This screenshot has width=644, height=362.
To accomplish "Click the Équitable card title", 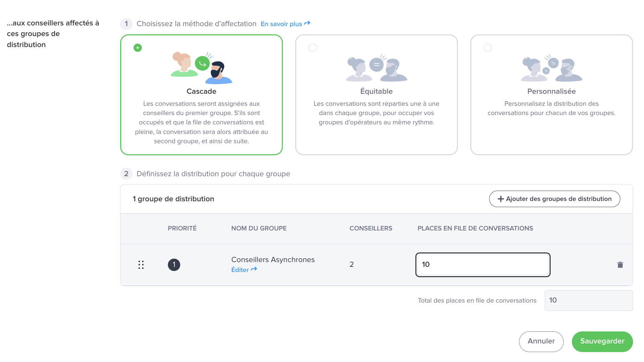I will (377, 91).
